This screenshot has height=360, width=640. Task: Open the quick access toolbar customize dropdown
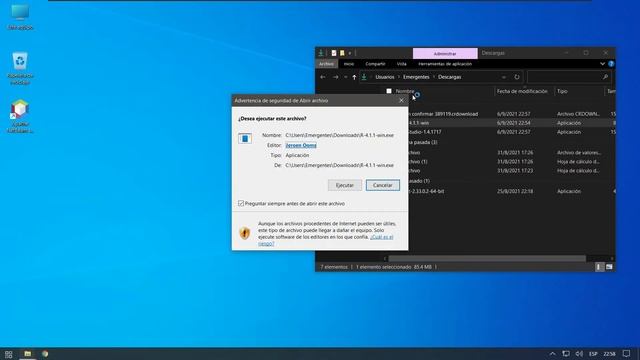350,53
